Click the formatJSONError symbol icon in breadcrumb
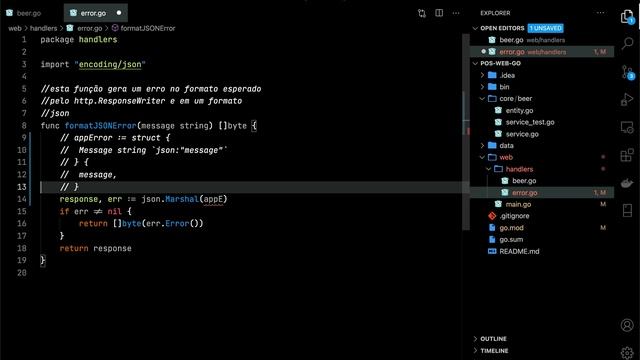The width and height of the screenshot is (640, 360). pyautogui.click(x=115, y=28)
